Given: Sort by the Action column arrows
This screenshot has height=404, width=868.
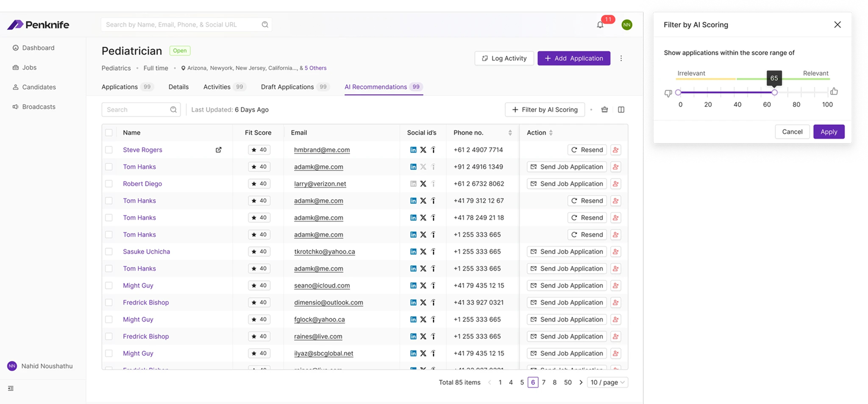Looking at the screenshot, I should click(551, 133).
